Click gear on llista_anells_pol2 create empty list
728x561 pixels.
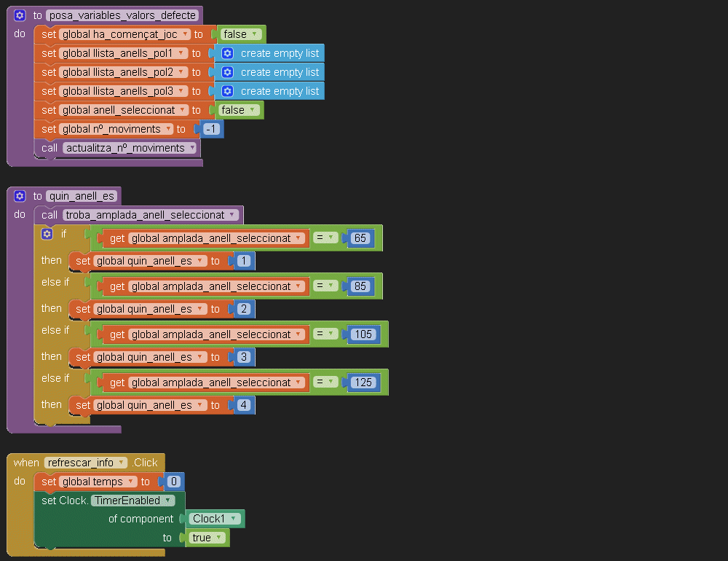227,72
